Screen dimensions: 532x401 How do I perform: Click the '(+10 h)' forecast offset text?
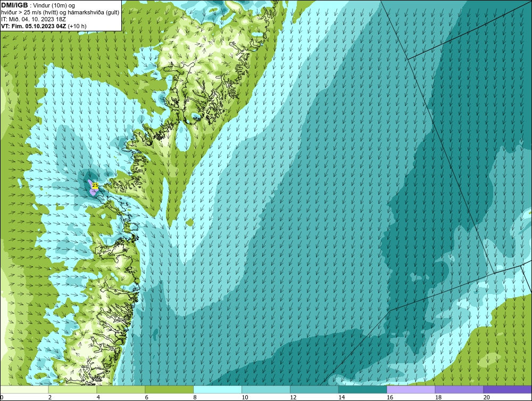pyautogui.click(x=77, y=26)
